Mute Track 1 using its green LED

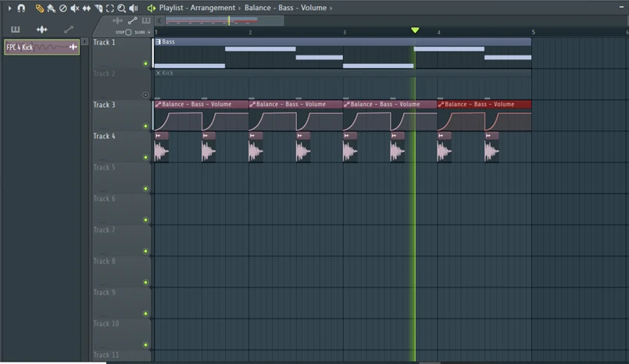coord(145,63)
